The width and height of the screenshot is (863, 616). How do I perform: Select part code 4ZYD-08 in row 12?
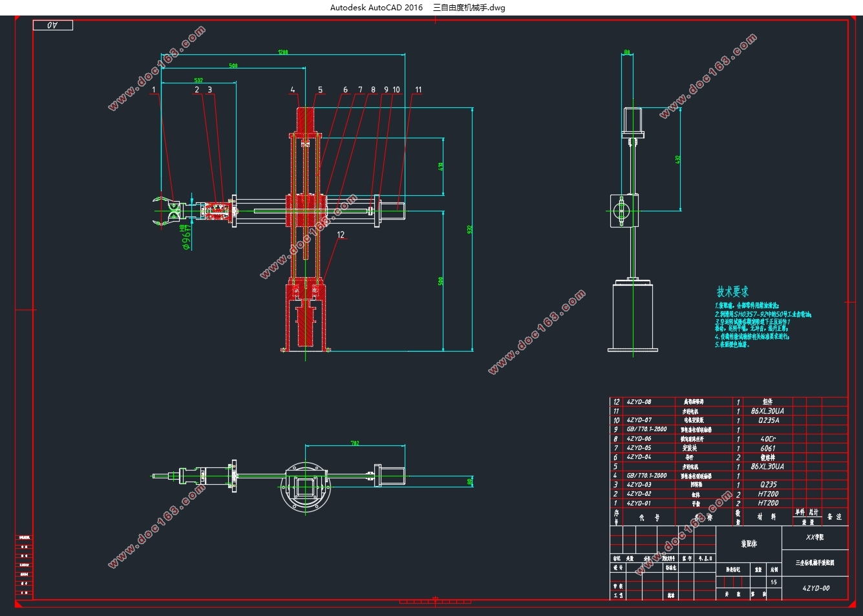point(639,402)
